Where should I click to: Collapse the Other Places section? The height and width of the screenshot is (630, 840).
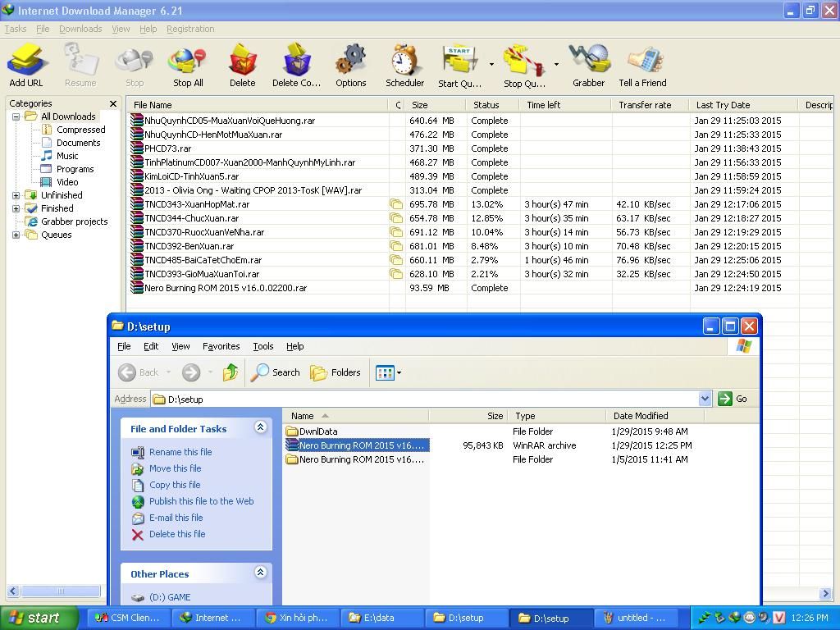point(260,572)
